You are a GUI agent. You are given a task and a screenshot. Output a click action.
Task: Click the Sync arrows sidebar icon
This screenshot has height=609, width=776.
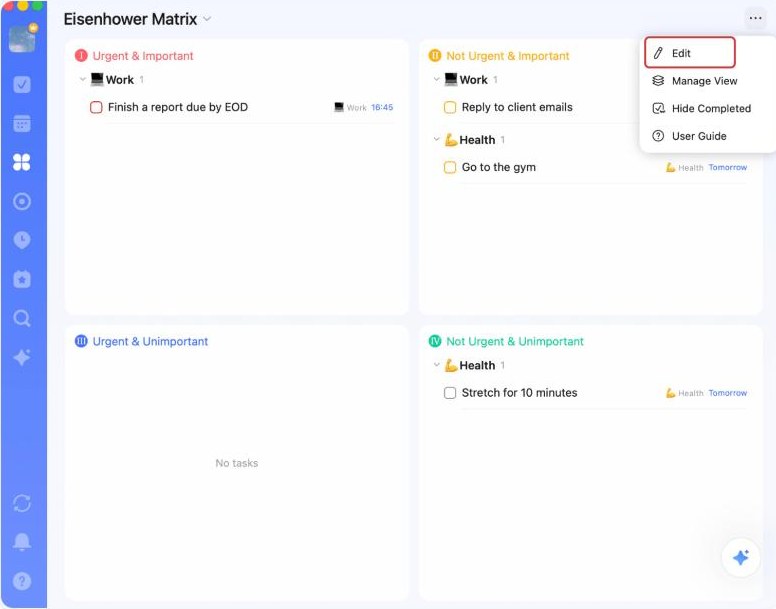click(22, 503)
